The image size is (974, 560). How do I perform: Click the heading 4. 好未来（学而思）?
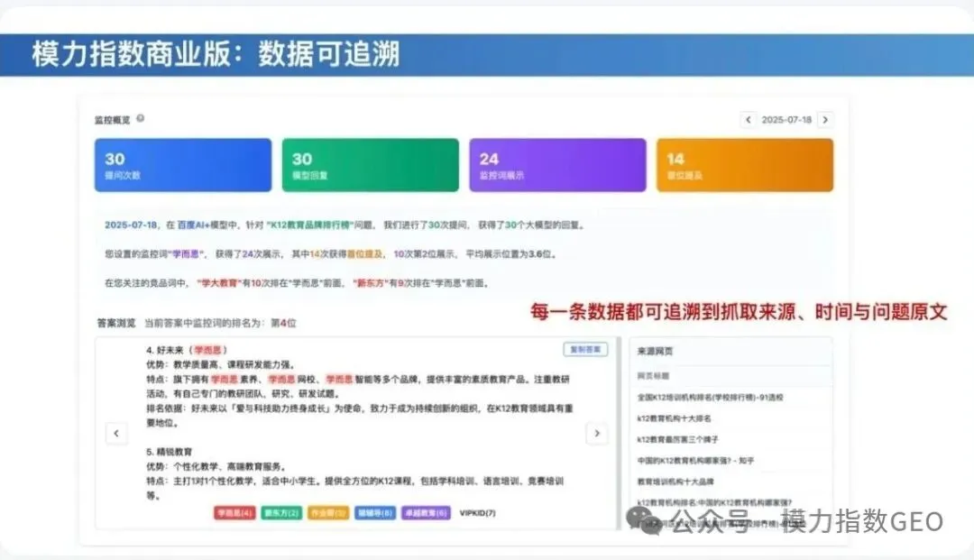(x=187, y=350)
